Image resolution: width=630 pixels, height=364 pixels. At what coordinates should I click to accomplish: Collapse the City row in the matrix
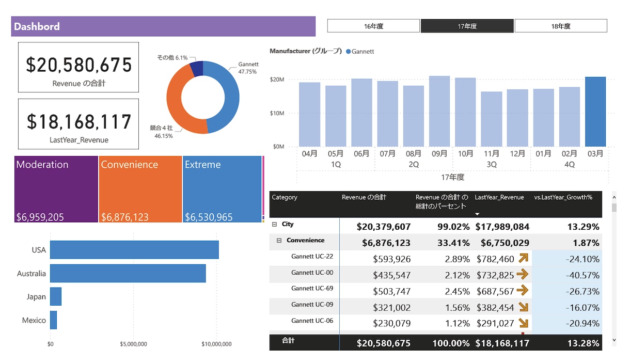[274, 225]
